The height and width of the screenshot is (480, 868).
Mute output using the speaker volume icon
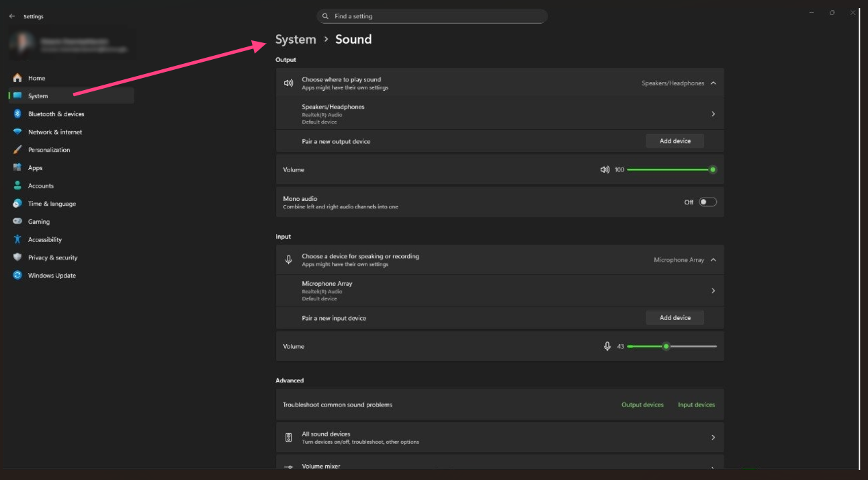pos(605,170)
